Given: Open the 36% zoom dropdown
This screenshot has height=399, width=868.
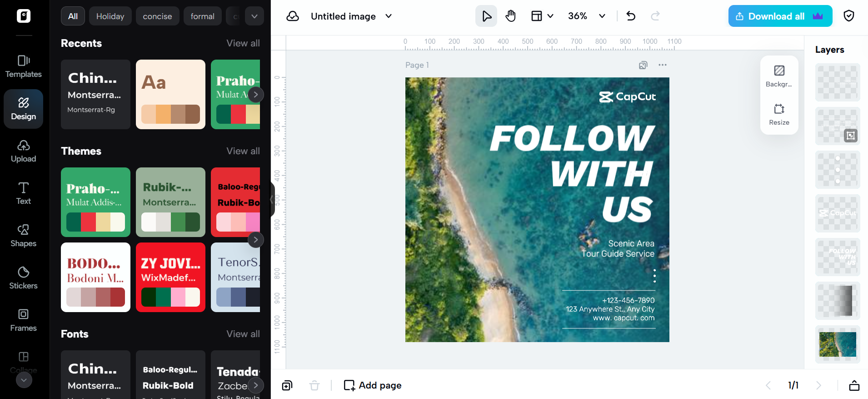Looking at the screenshot, I should [587, 16].
